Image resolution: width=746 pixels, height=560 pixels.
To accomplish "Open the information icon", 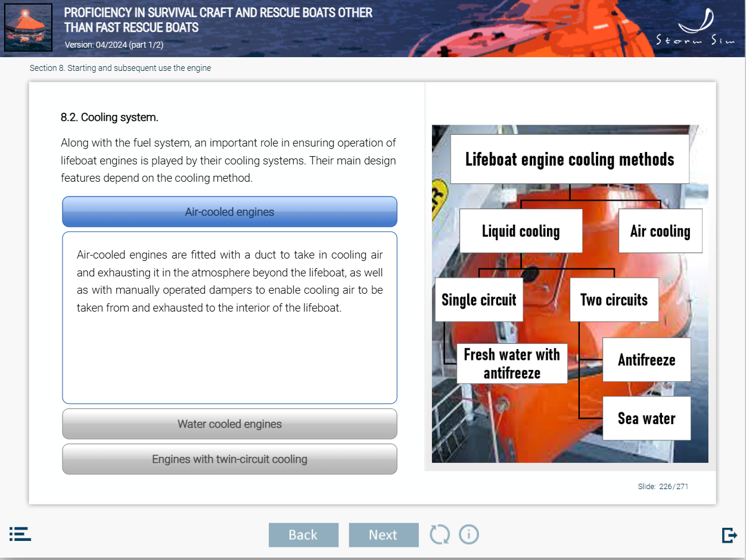I will tap(469, 534).
